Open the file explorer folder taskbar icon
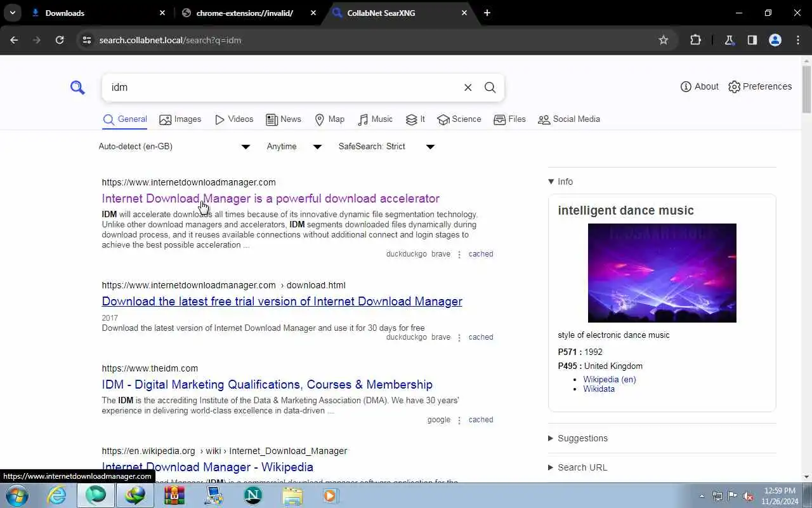812x508 pixels. pos(292,495)
